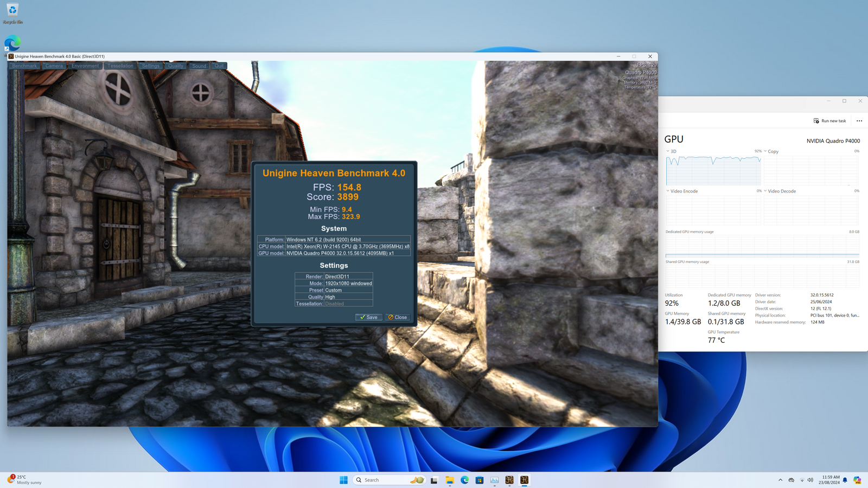Open Microsoft Store from the taskbar
868x488 pixels.
coord(480,480)
